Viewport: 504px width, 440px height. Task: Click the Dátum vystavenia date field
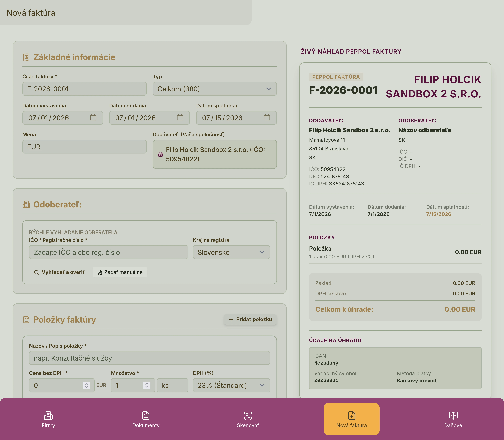tap(63, 118)
